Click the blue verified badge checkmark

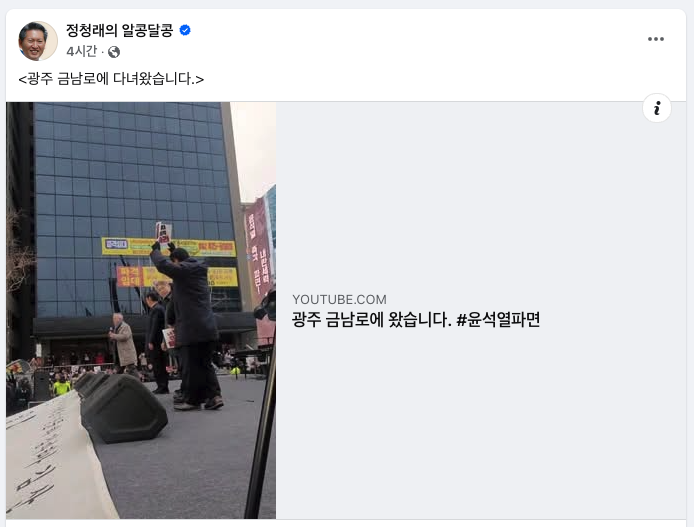point(185,30)
